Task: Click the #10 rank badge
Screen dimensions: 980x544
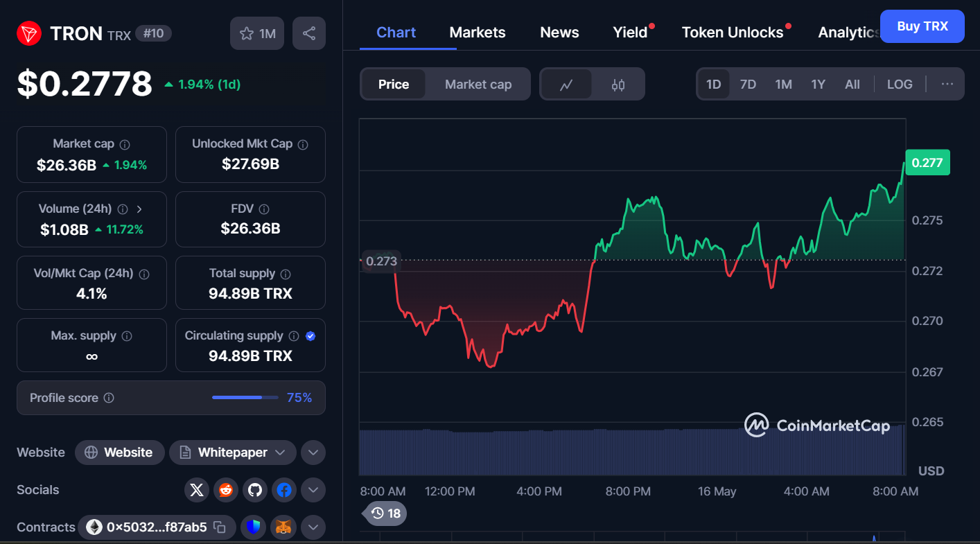Action: coord(154,33)
